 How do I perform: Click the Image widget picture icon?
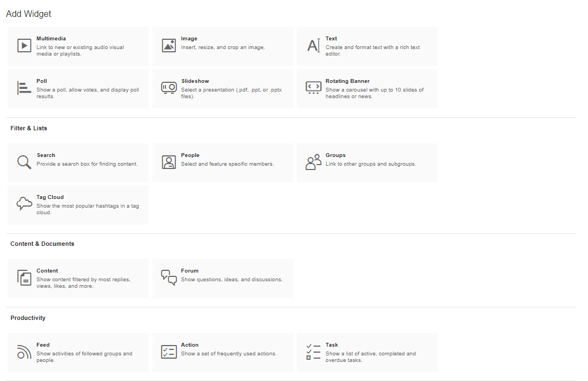click(169, 45)
